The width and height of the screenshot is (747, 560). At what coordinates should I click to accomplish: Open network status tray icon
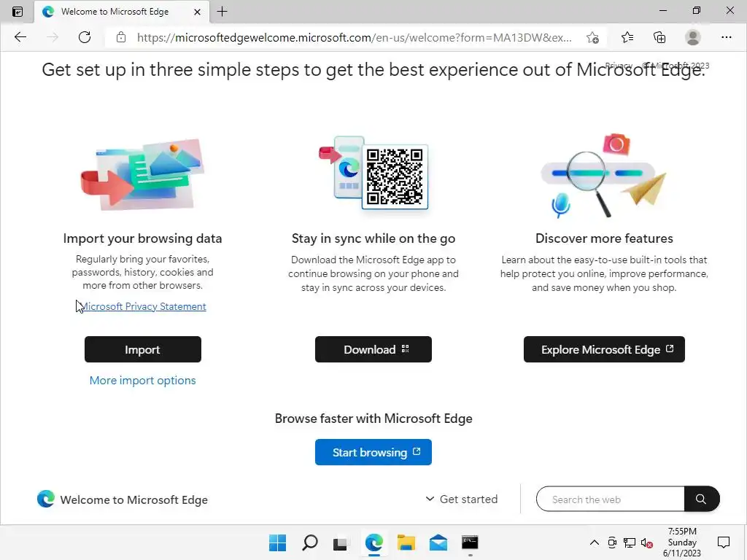click(630, 542)
